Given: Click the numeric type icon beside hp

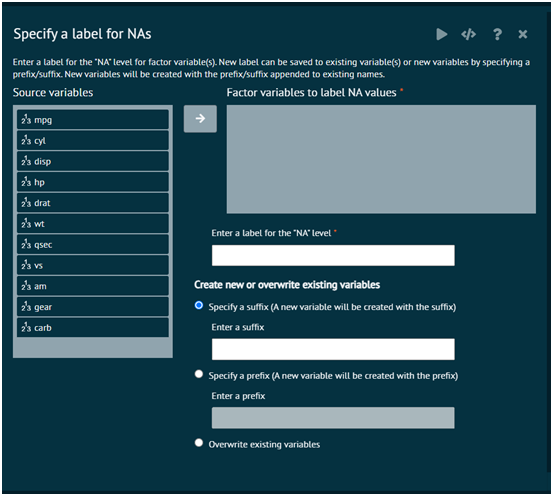Looking at the screenshot, I should (26, 182).
